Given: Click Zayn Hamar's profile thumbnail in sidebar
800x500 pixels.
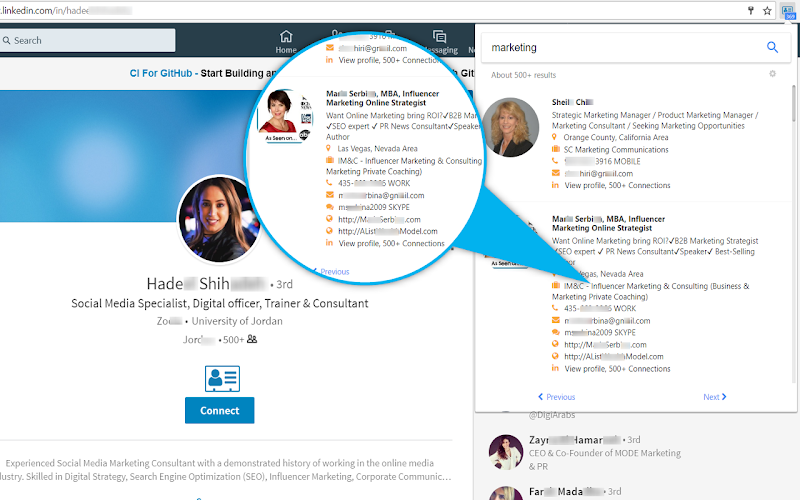Looking at the screenshot, I should (506, 452).
